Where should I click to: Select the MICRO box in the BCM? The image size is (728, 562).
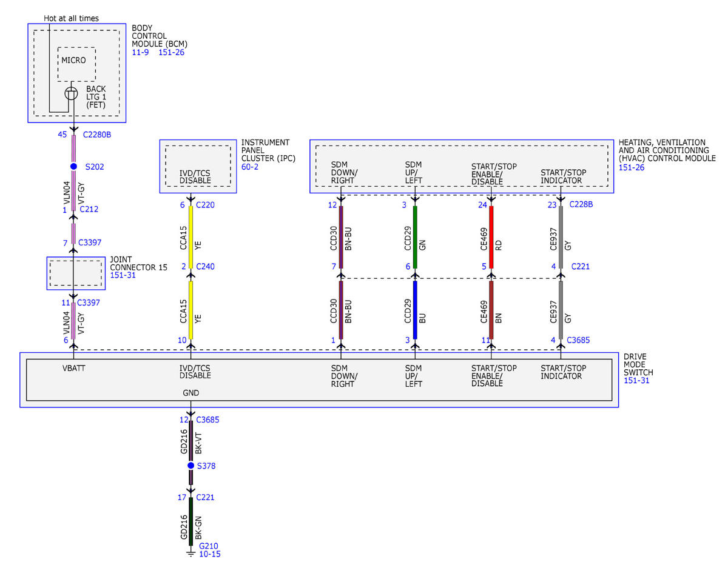76,64
